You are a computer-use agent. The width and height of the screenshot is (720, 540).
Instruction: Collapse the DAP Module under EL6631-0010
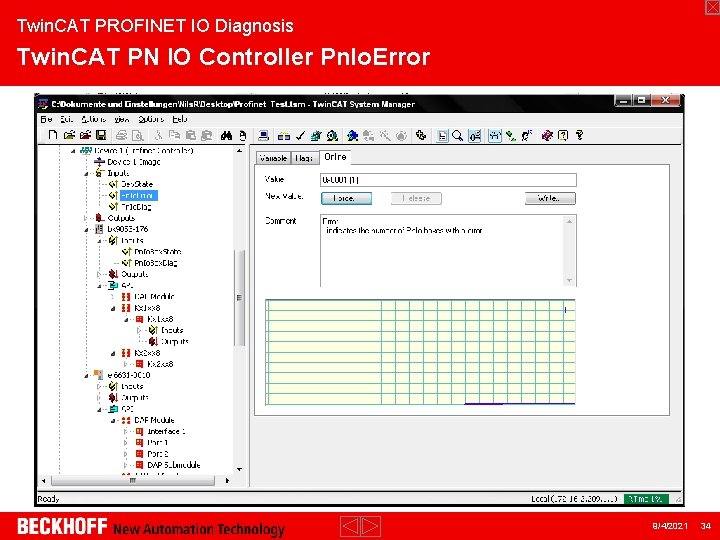[x=113, y=421]
